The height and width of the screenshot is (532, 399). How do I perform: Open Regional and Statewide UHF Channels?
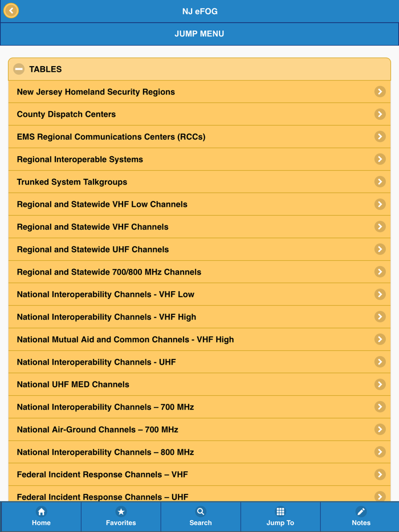click(199, 249)
